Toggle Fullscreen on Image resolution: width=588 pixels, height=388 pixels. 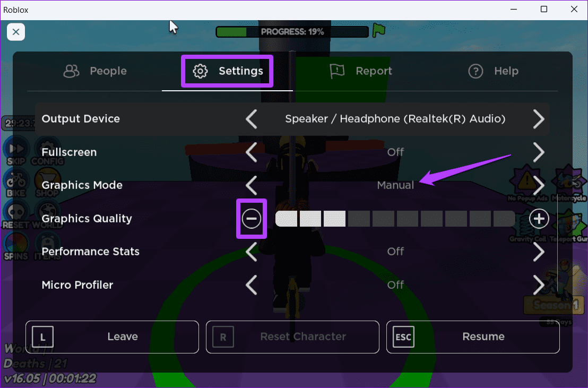tap(539, 152)
